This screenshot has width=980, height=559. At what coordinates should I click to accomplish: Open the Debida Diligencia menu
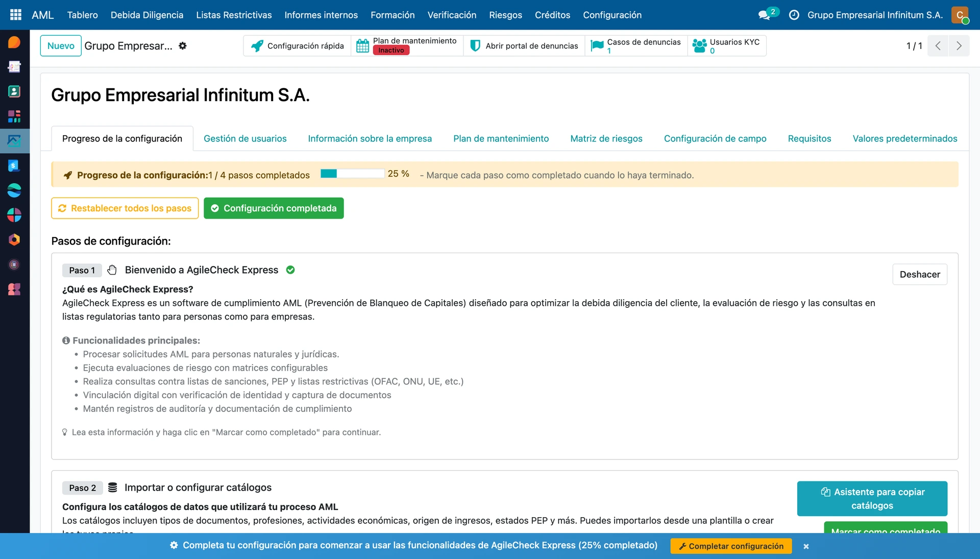click(147, 15)
